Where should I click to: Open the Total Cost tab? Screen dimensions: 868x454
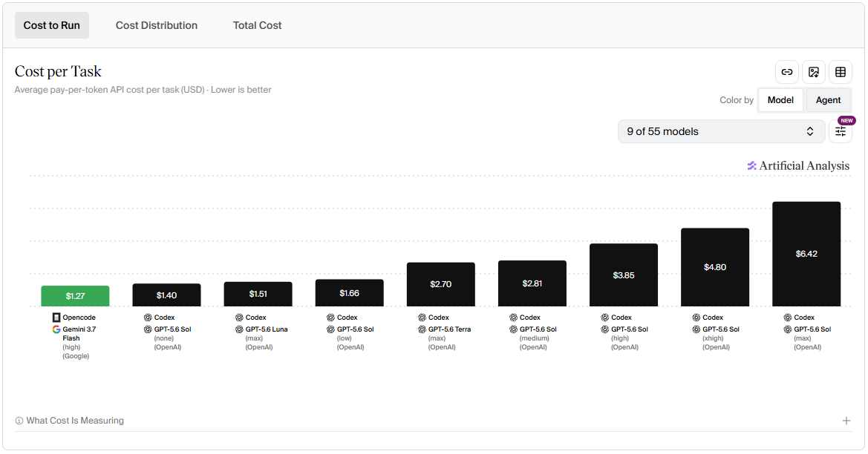pos(258,25)
